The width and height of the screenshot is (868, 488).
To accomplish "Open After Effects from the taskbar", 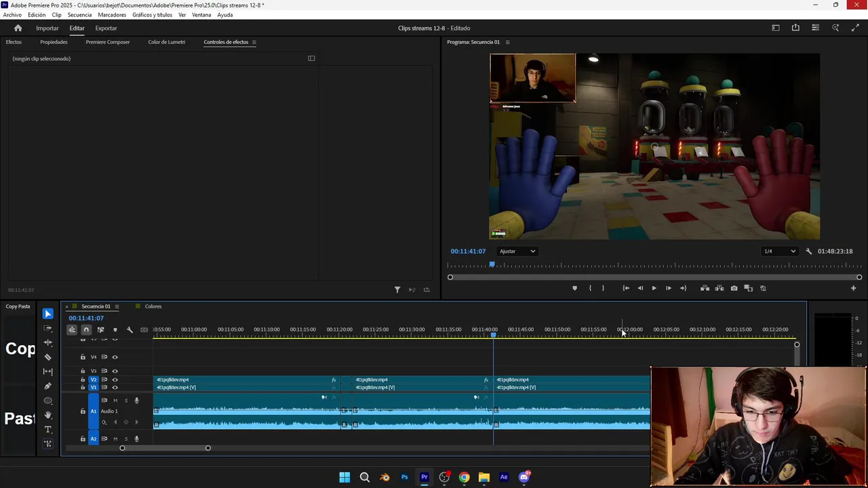I will [x=504, y=477].
